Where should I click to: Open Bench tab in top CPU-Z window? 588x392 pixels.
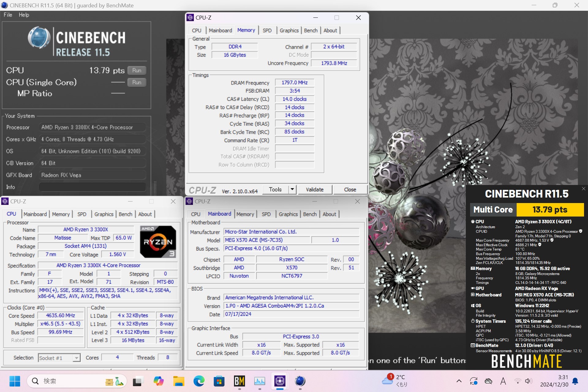[x=311, y=30]
